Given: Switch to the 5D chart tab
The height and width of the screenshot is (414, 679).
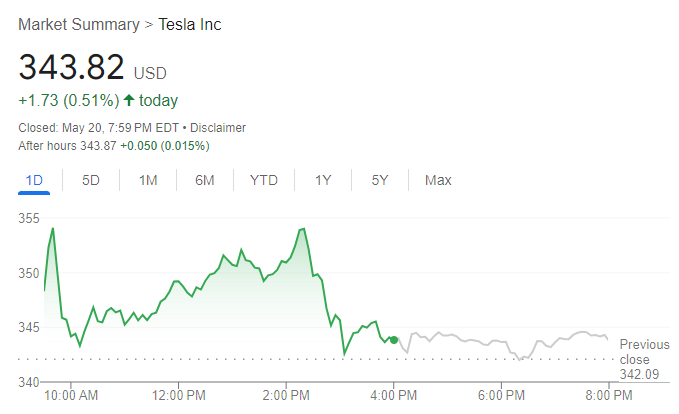Looking at the screenshot, I should 91,180.
